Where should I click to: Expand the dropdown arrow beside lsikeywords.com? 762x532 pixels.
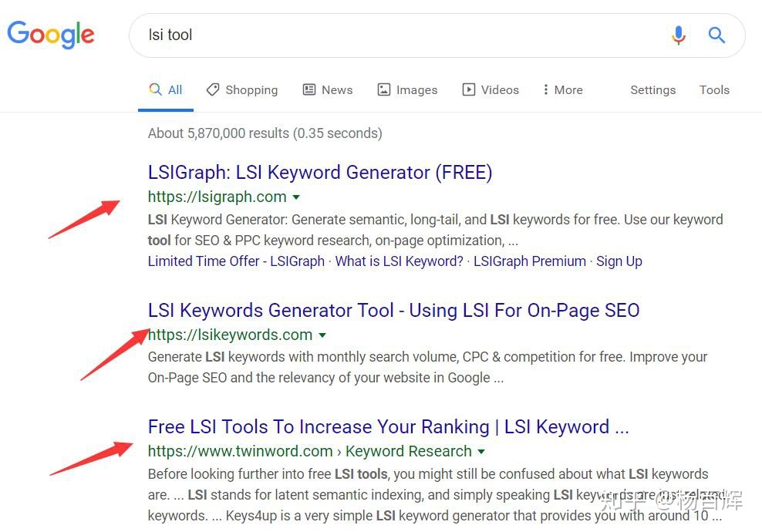[x=322, y=335]
